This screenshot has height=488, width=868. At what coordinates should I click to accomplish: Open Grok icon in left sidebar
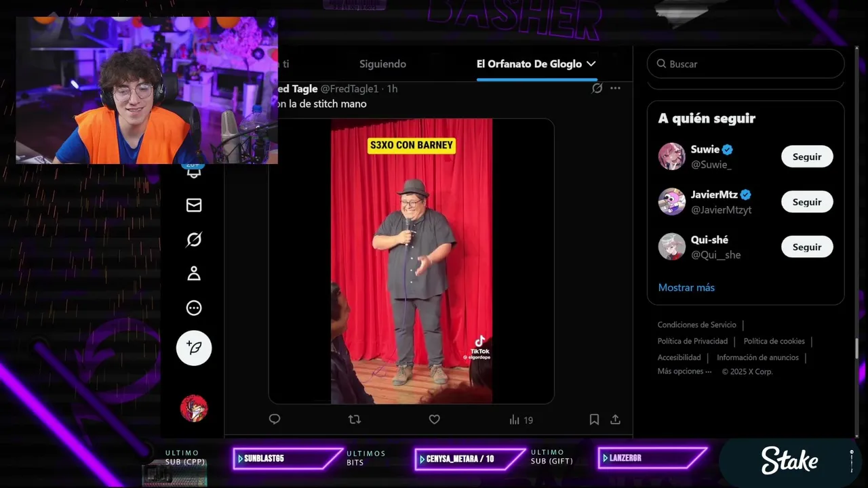coord(194,239)
